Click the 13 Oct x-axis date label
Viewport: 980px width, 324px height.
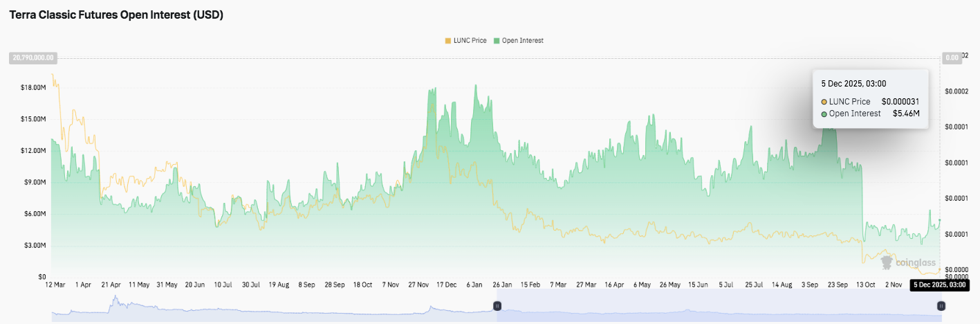tap(865, 285)
